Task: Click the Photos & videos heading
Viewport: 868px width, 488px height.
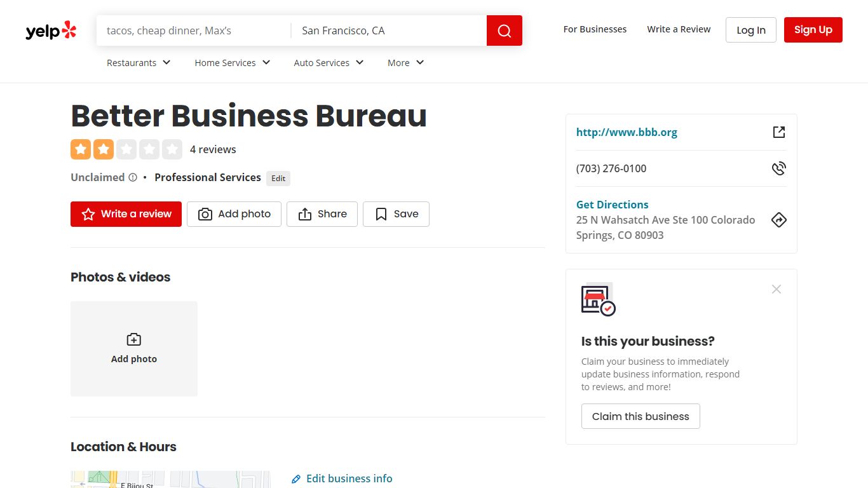Action: (x=121, y=277)
